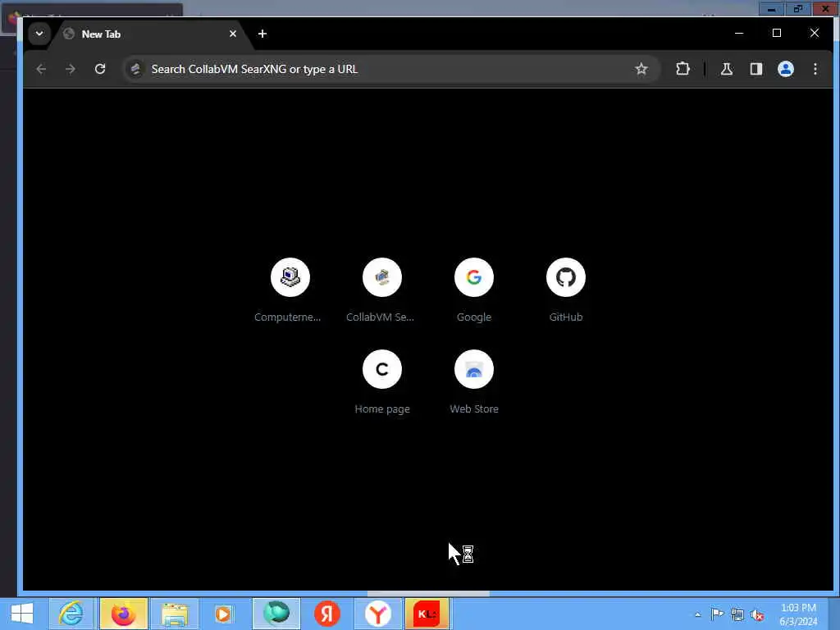The image size is (840, 630).
Task: Open Chrome Labs flask icon
Action: 727,69
